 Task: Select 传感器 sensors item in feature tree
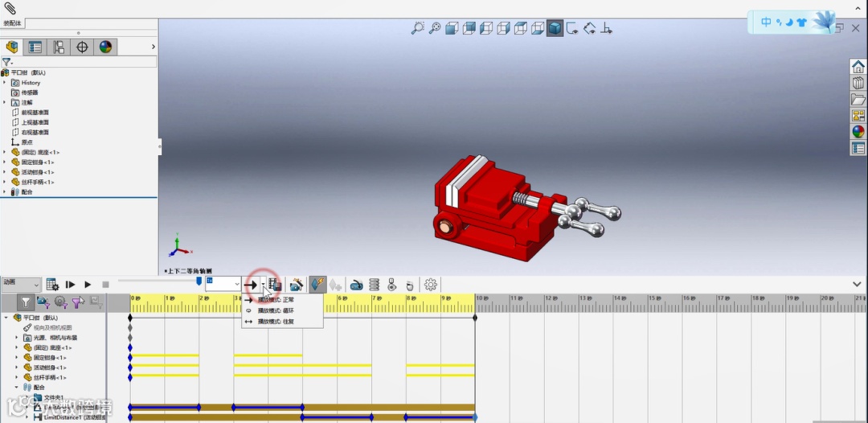point(30,92)
